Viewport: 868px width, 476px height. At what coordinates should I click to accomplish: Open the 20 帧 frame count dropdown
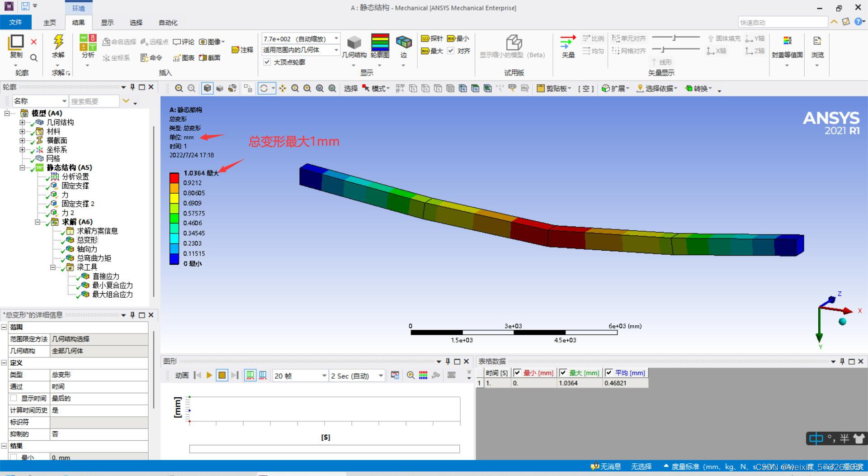point(324,376)
